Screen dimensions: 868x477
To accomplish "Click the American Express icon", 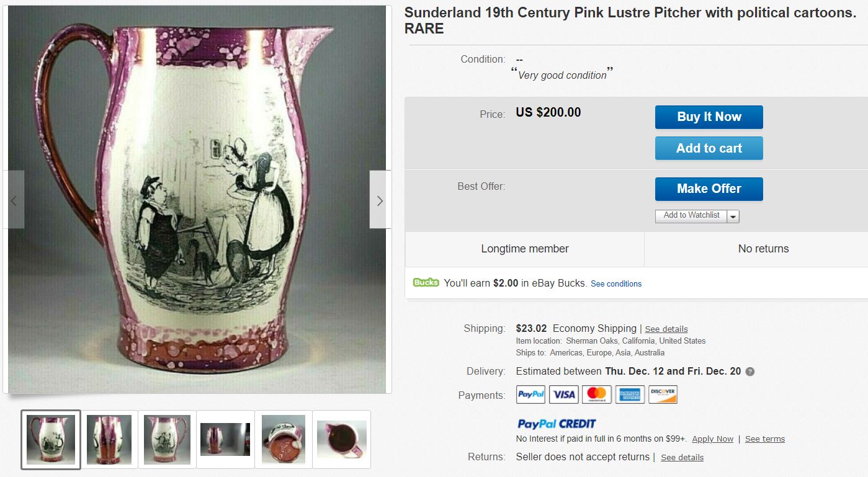I will point(630,395).
